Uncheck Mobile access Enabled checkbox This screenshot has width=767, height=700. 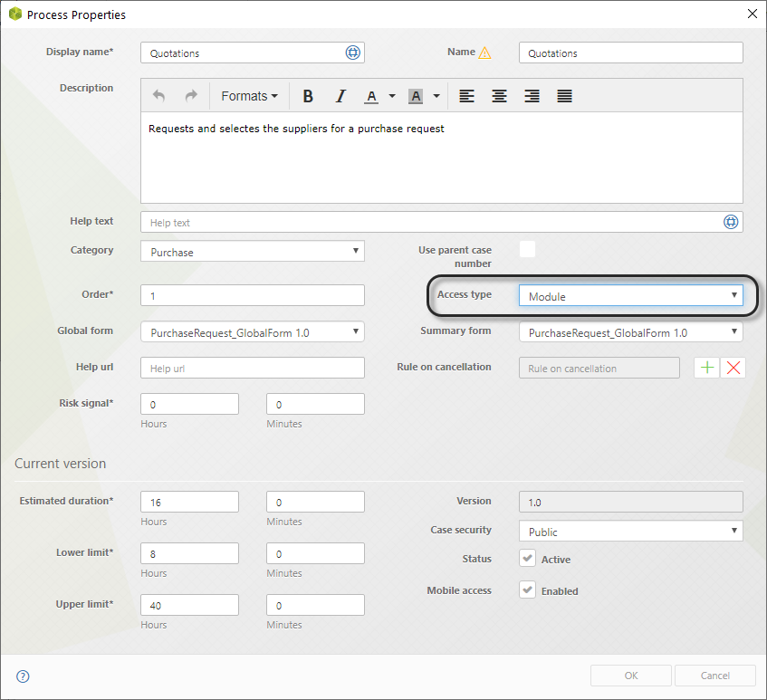click(527, 590)
